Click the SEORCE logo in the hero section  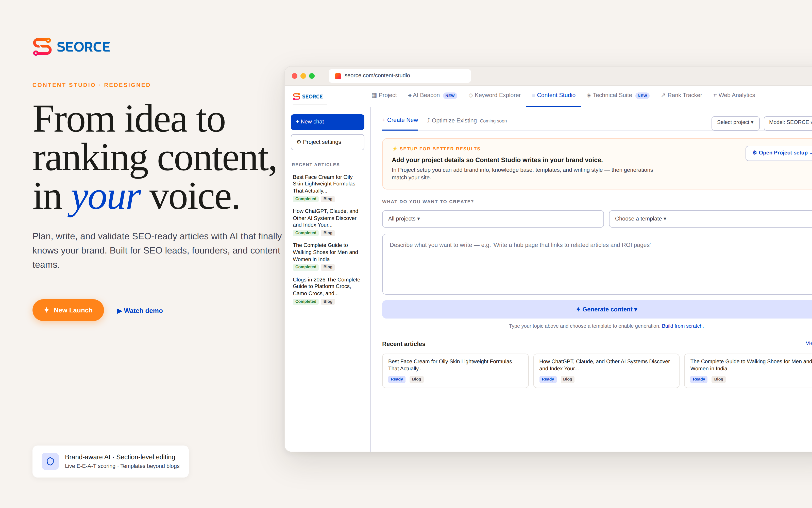tap(72, 47)
